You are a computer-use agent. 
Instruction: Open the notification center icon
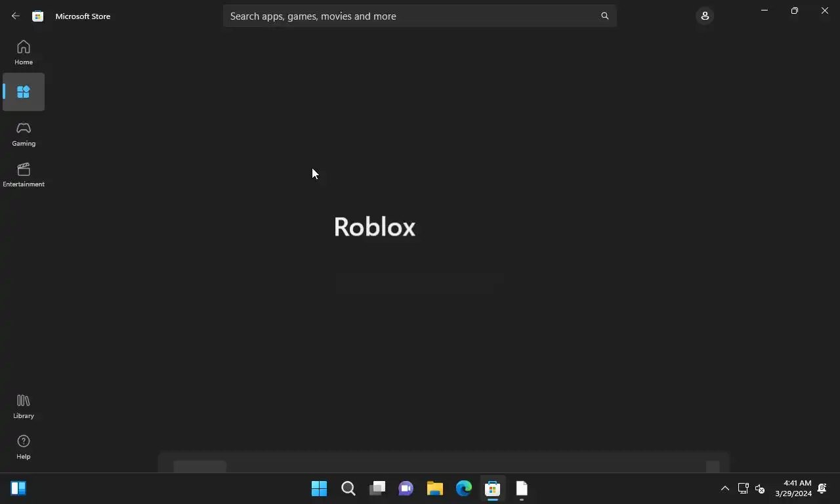tap(822, 488)
